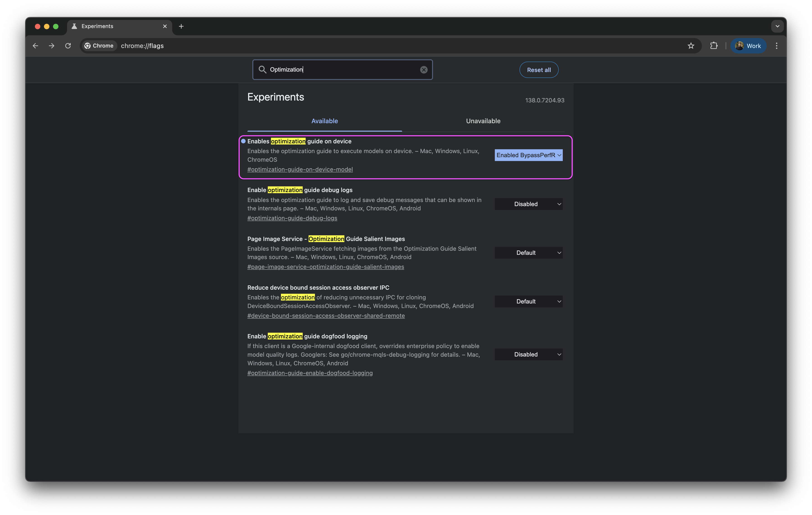The image size is (812, 515).
Task: Bookmark this page with the star icon
Action: [691, 46]
